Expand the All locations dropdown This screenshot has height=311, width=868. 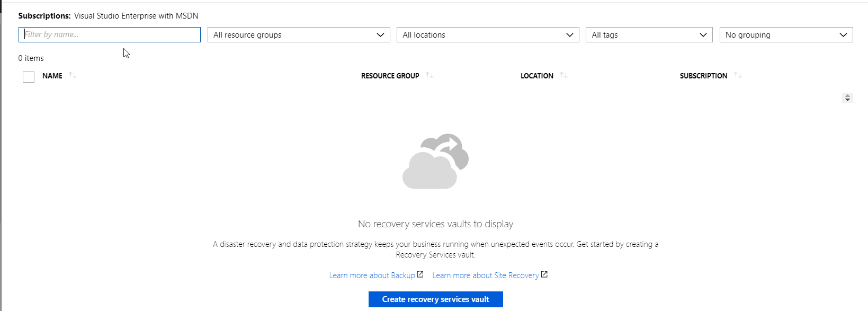(x=487, y=35)
